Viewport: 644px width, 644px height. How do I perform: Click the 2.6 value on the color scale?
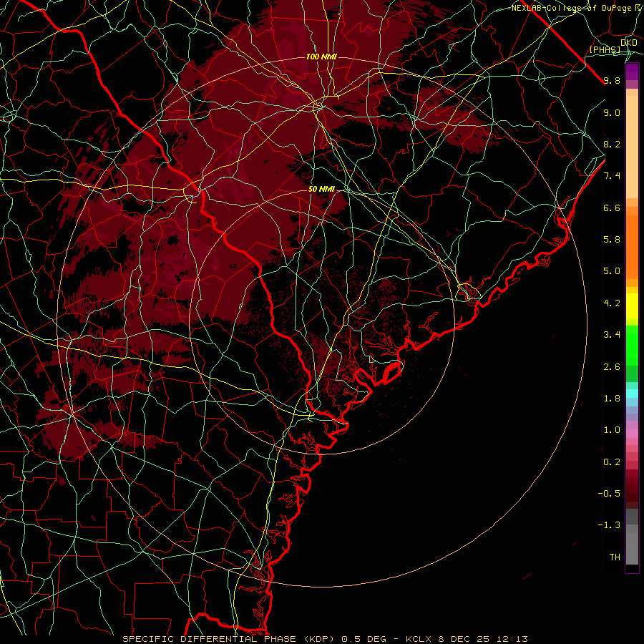[x=612, y=367]
